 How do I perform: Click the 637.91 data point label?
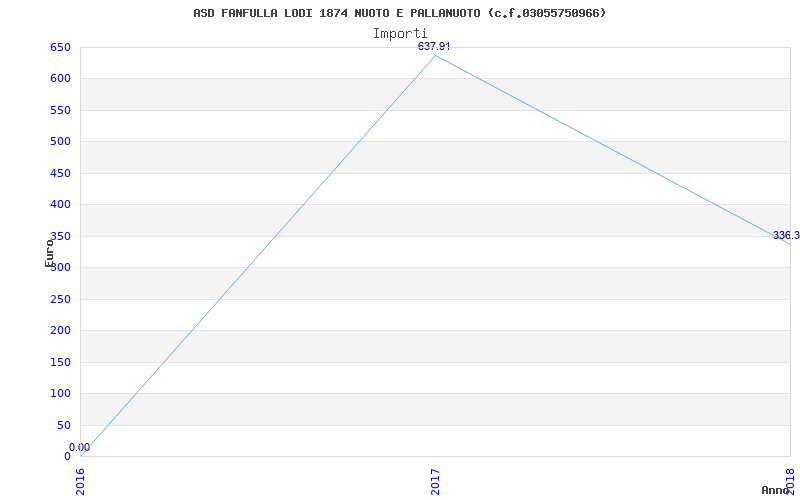coord(434,46)
